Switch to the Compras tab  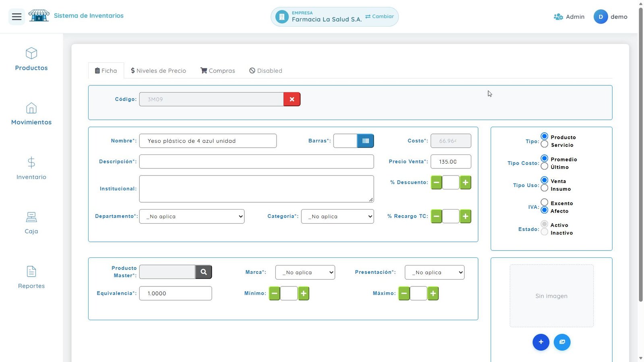tap(218, 71)
